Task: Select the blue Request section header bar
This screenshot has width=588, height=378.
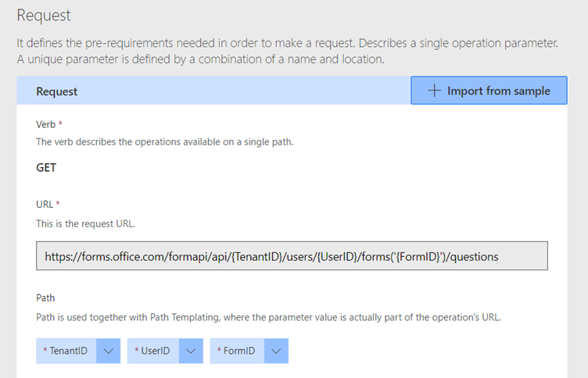Action: (x=213, y=91)
